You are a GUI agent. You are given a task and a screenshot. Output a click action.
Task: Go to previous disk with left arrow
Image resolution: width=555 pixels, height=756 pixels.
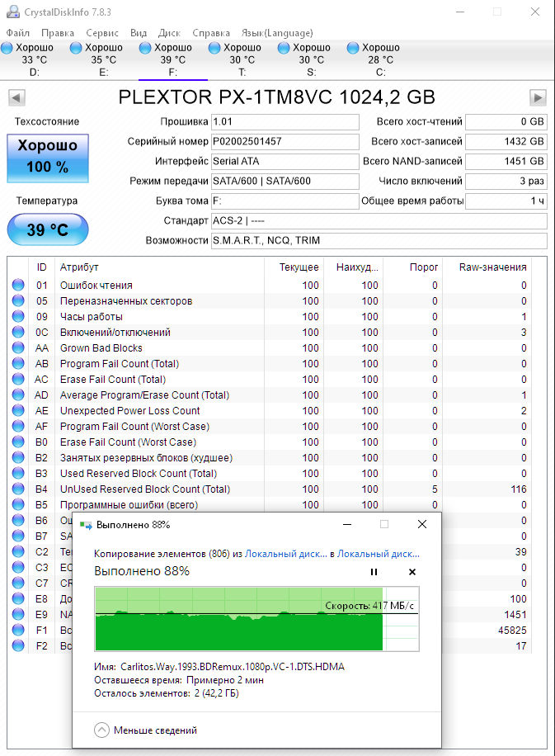(x=16, y=98)
